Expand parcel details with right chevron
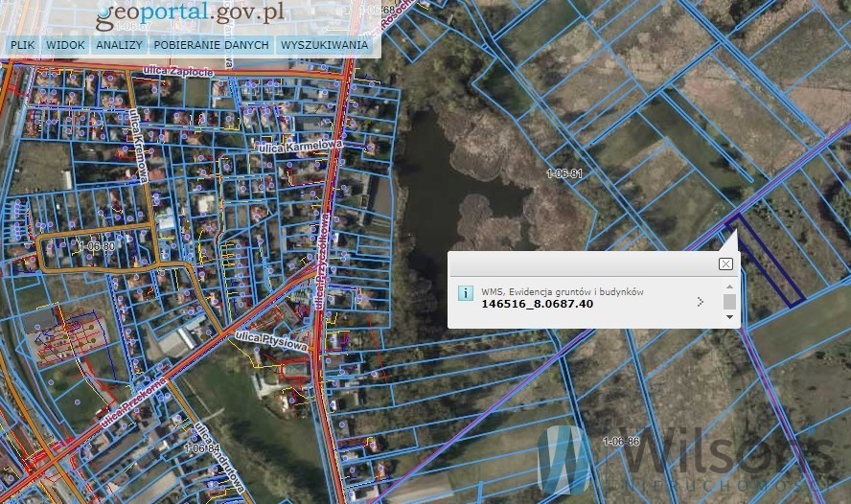The height and width of the screenshot is (504, 851). pos(701,302)
